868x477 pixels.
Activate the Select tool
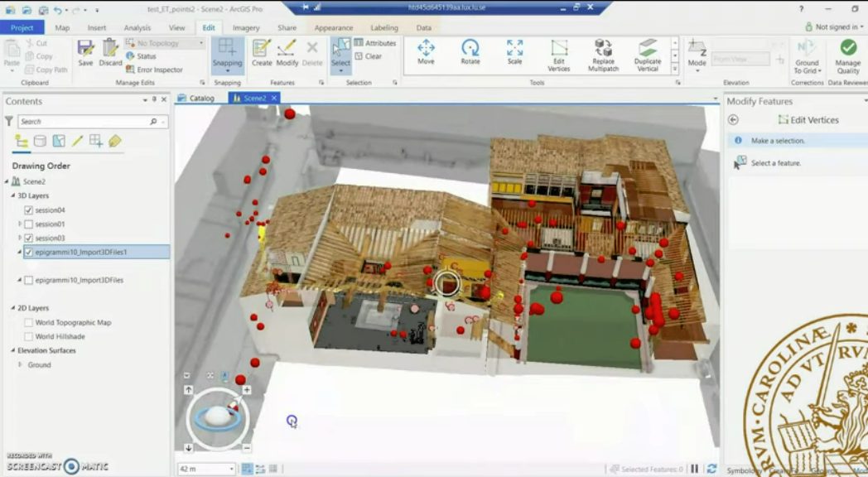click(340, 53)
